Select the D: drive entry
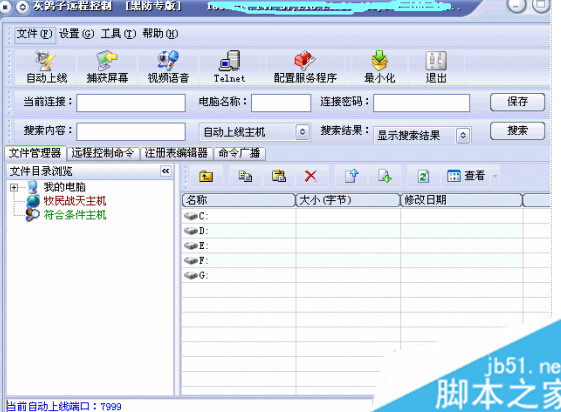The width and height of the screenshot is (561, 412). point(196,231)
